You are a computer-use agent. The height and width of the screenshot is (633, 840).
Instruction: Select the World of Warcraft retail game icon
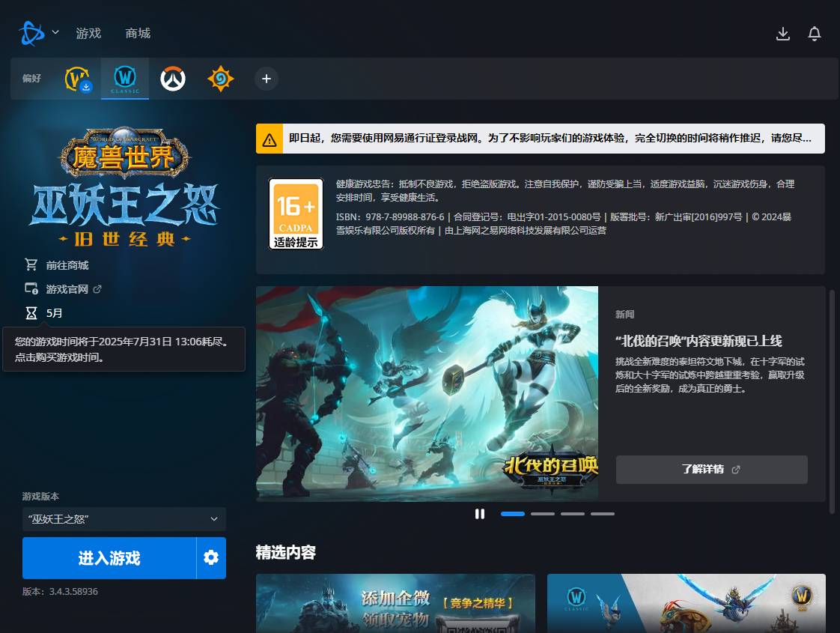coord(78,79)
